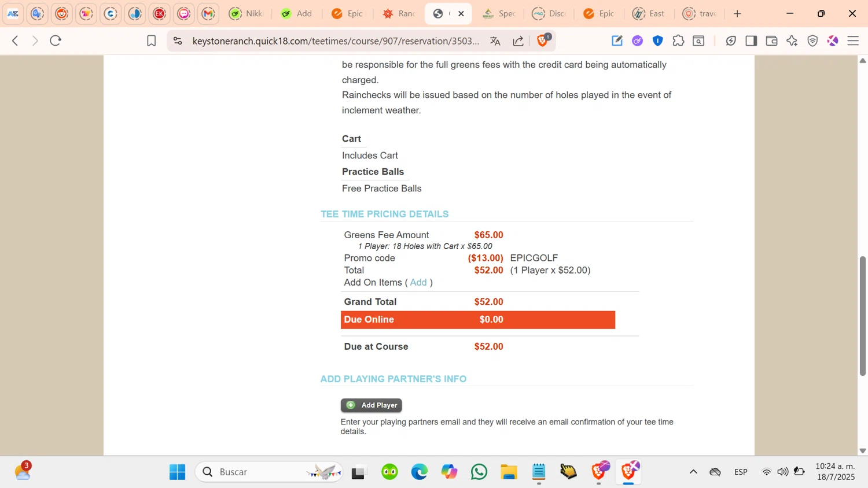The image size is (868, 488).
Task: Click the Greens Fee Amount $65.00 value
Action: click(488, 235)
